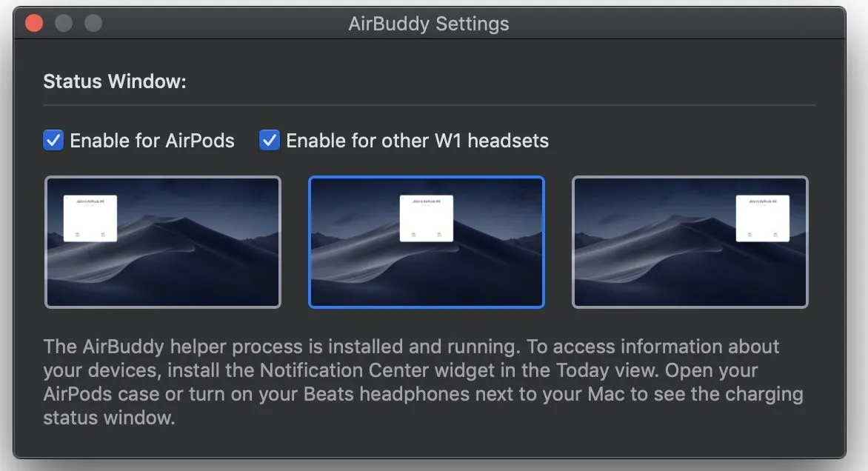The width and height of the screenshot is (868, 471).
Task: Select the left battery icon in center preview card
Action: tap(414, 234)
